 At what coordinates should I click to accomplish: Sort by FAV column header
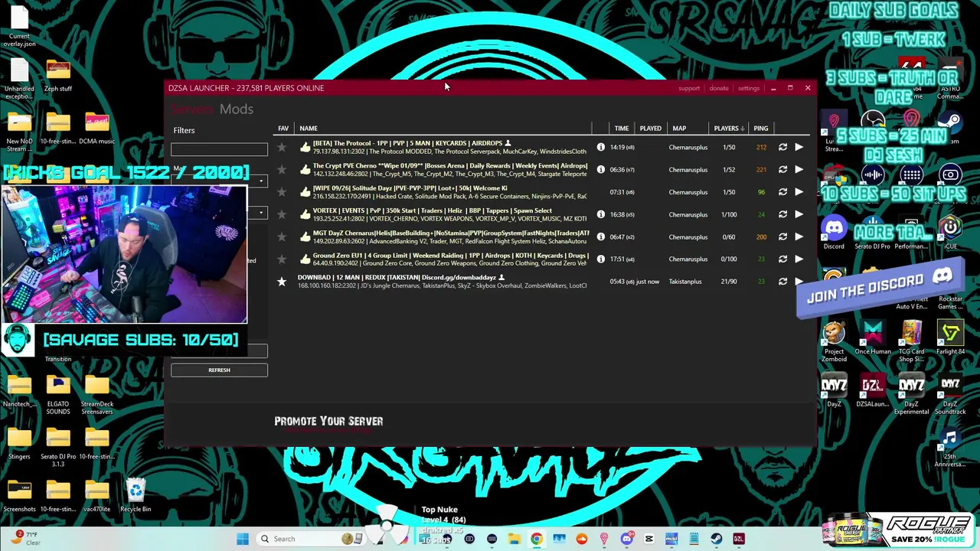tap(283, 129)
